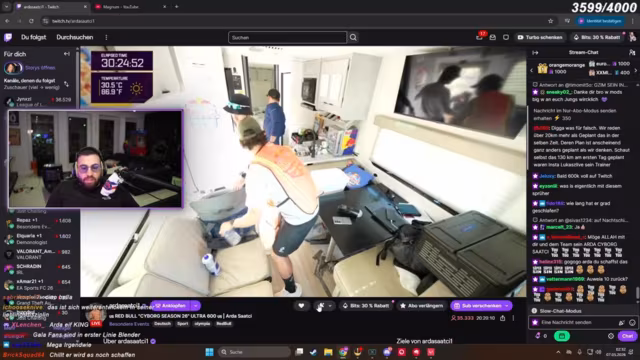Viewport: 640px width, 360px height.
Task: Open a new browser tab
Action: click(176, 7)
